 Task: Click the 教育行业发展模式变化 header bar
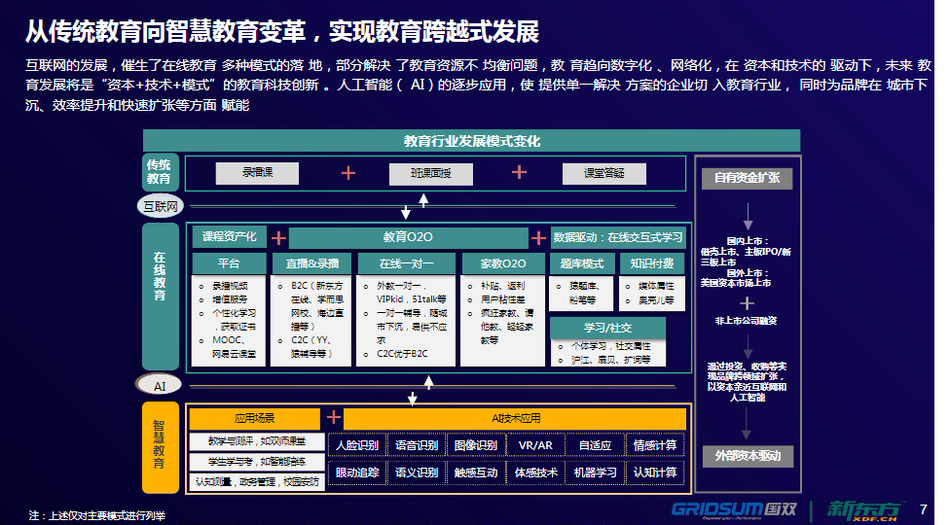pyautogui.click(x=471, y=141)
